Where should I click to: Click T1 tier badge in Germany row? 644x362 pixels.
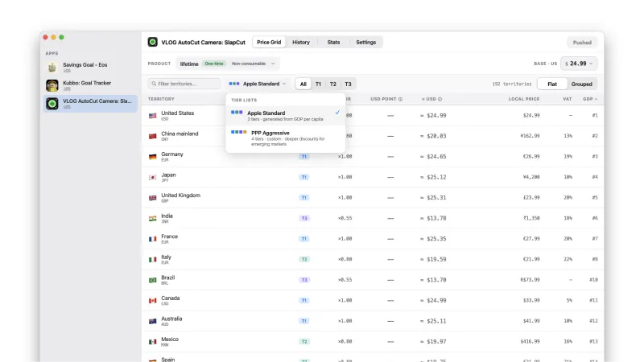(304, 156)
